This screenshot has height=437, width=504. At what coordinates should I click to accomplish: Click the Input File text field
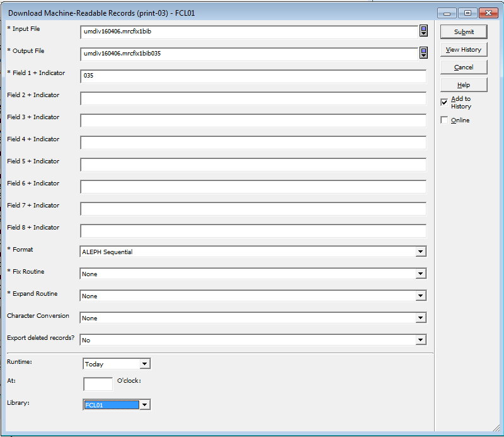point(249,32)
